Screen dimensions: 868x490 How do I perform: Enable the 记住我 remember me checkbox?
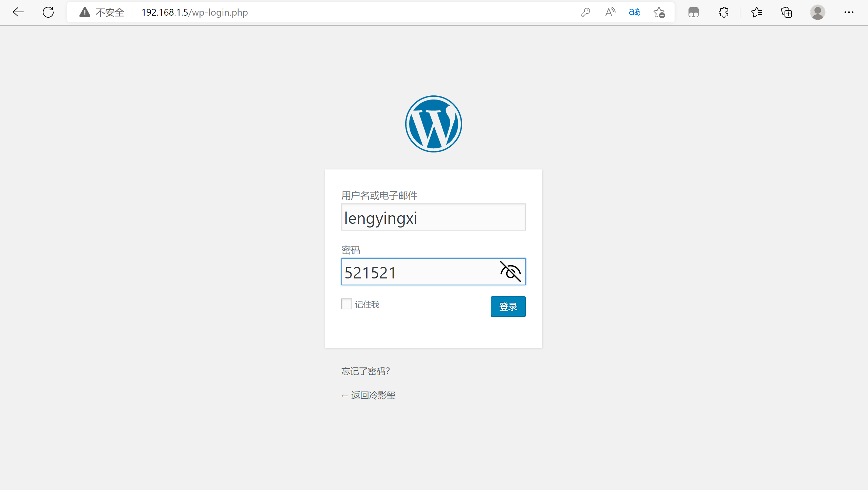346,304
